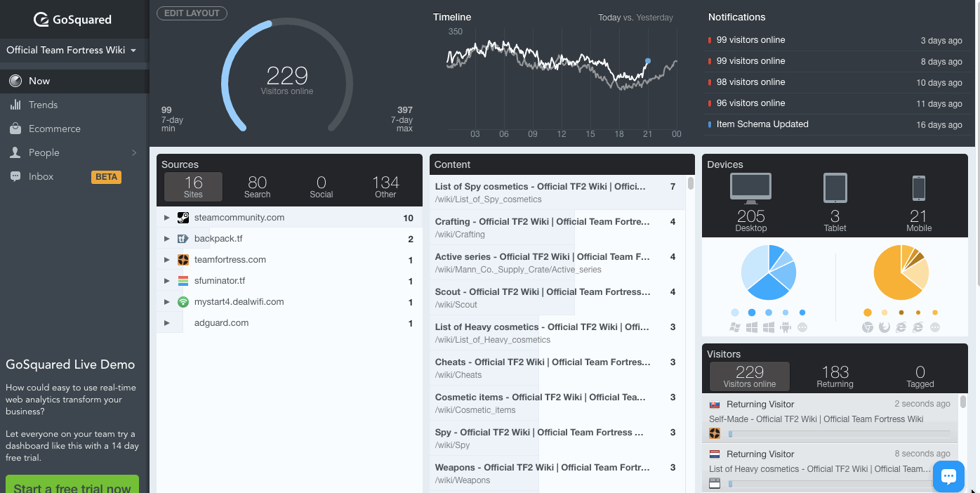Open the Inbox in sidebar

pos(74,176)
